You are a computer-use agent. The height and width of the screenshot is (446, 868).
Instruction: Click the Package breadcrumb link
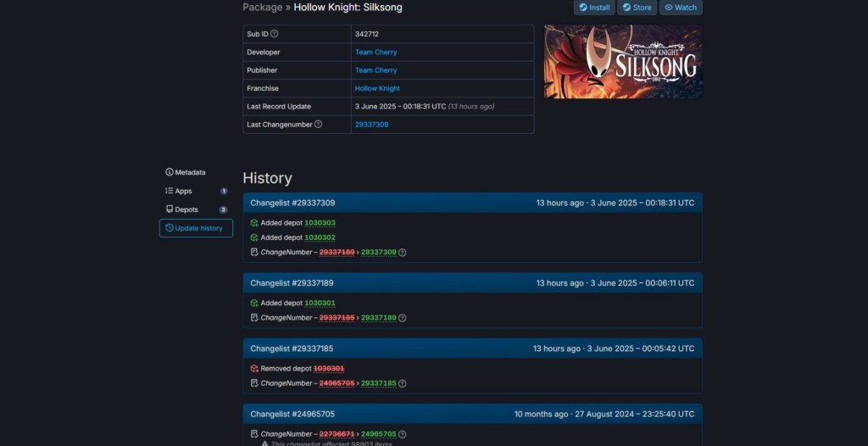pyautogui.click(x=263, y=7)
